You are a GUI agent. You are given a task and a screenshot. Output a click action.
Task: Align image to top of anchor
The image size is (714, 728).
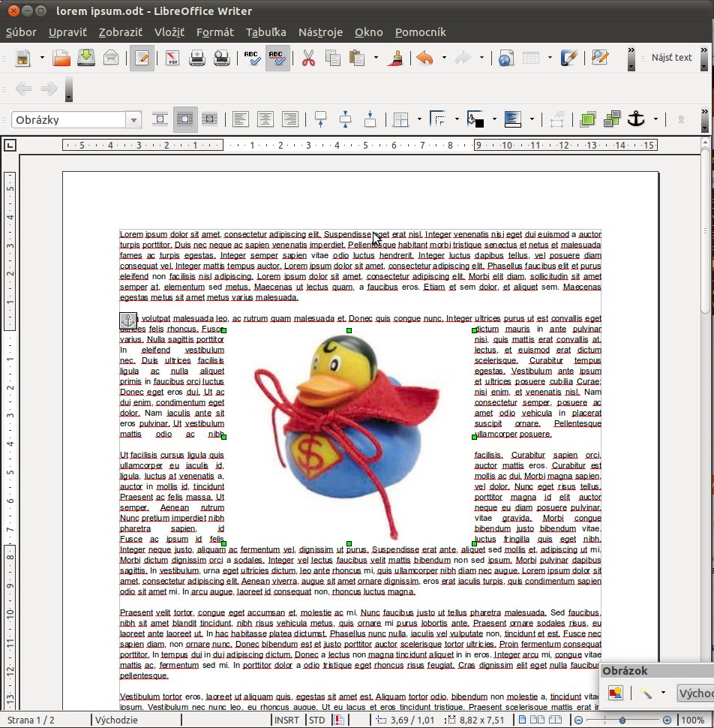320,120
